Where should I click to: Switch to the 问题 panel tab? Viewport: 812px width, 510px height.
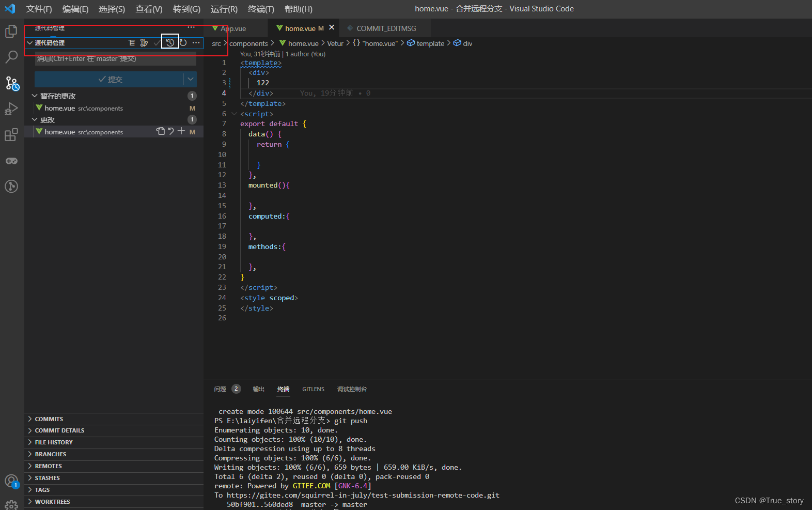pyautogui.click(x=227, y=389)
